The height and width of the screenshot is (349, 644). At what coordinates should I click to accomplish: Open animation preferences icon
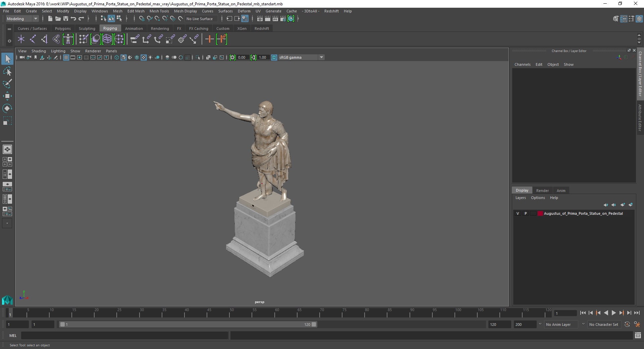637,325
